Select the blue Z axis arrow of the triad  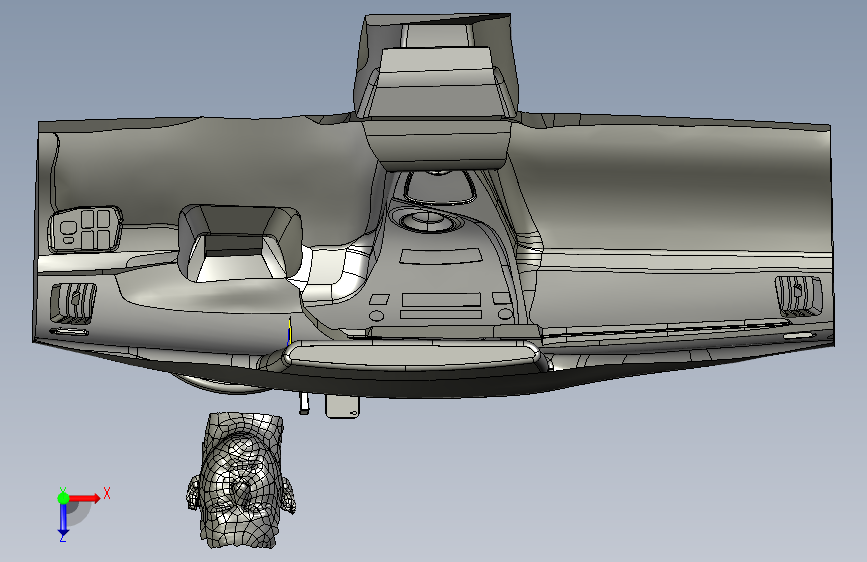tap(63, 520)
